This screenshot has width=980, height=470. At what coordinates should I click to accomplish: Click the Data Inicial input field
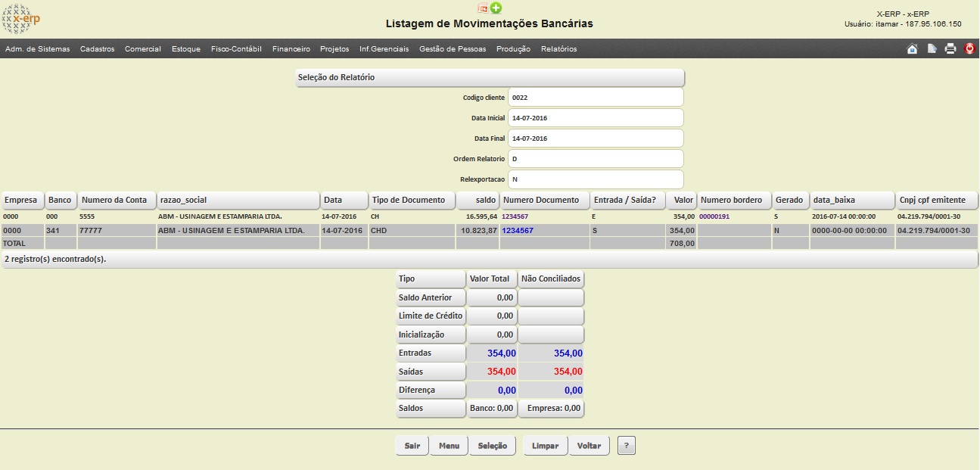(x=596, y=118)
